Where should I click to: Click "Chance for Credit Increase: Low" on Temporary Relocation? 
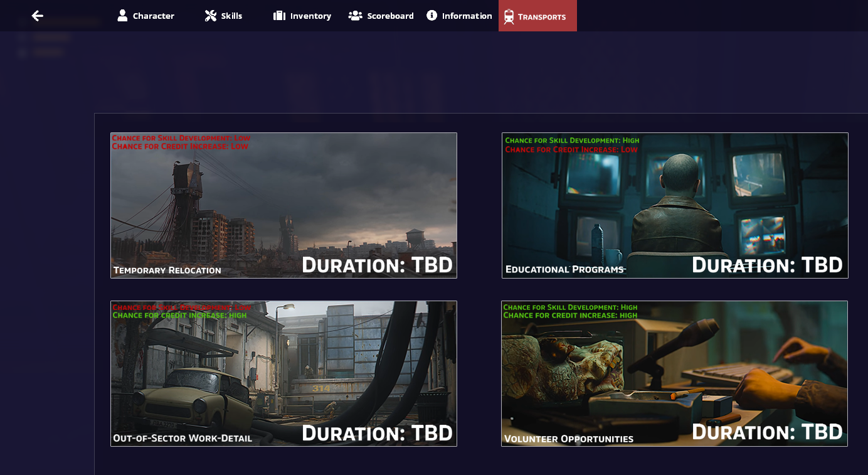[x=180, y=146]
